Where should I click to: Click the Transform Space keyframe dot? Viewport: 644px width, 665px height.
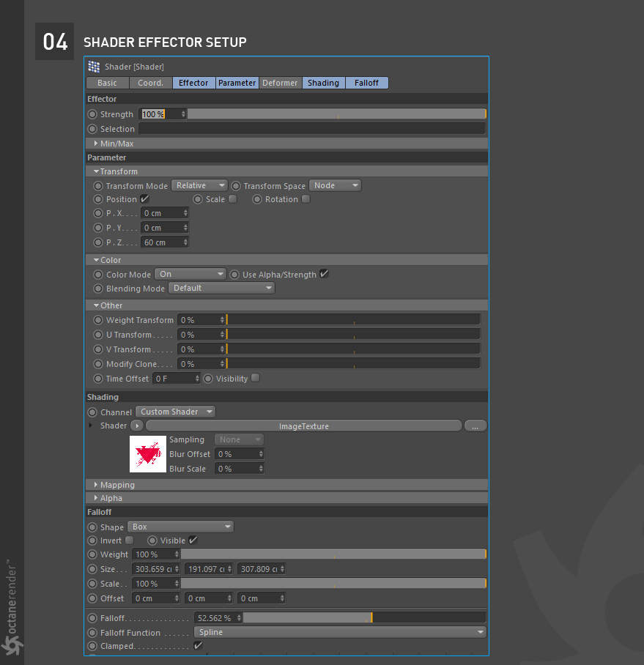pyautogui.click(x=235, y=186)
